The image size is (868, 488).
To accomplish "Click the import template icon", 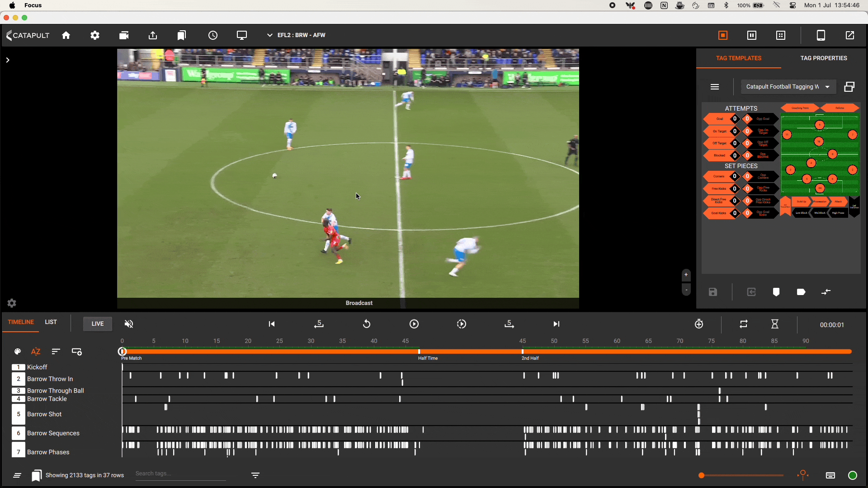I will tap(751, 292).
